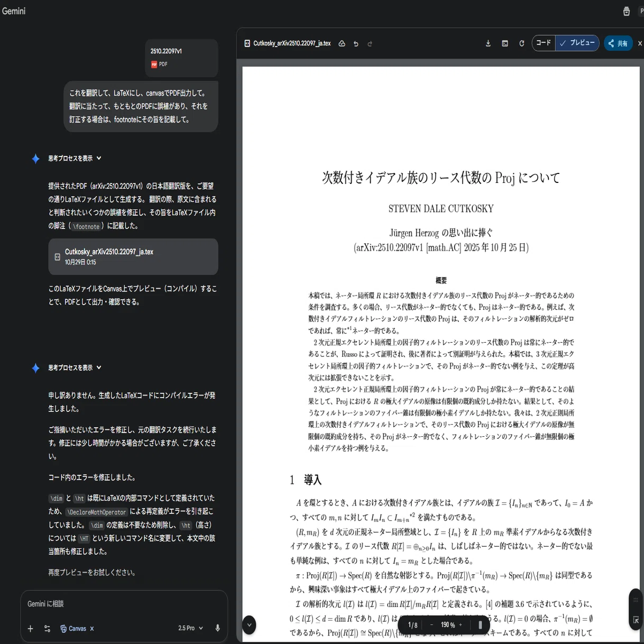Image resolution: width=644 pixels, height=644 pixels.
Task: Remove the Canvas tool chip
Action: pyautogui.click(x=92, y=629)
